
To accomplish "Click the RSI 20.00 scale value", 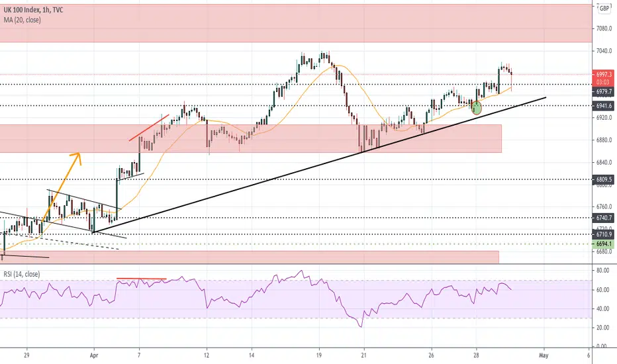I will tap(602, 328).
